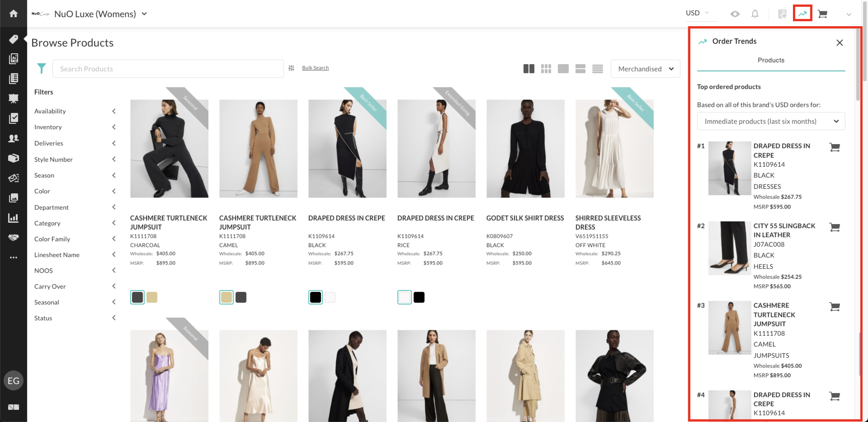This screenshot has width=868, height=422.
Task: Open the discount tags sidebar icon
Action: [14, 178]
